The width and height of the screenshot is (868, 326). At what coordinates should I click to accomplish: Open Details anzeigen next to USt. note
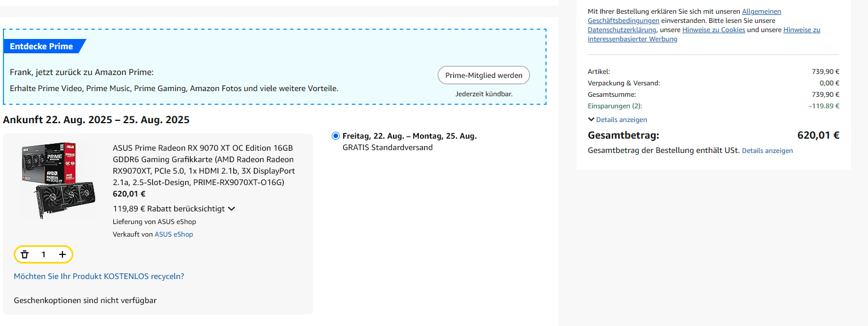767,151
